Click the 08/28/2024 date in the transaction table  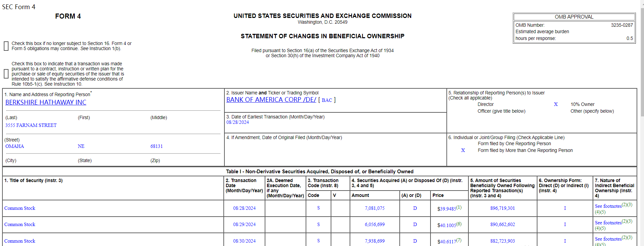click(x=244, y=208)
